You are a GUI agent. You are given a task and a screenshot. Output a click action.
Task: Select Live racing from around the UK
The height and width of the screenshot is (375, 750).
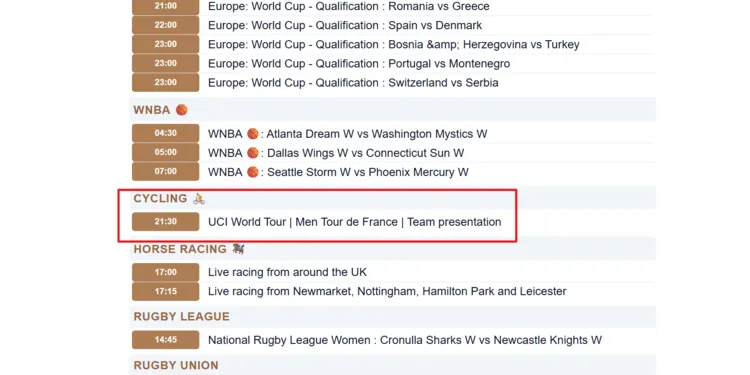coord(287,272)
